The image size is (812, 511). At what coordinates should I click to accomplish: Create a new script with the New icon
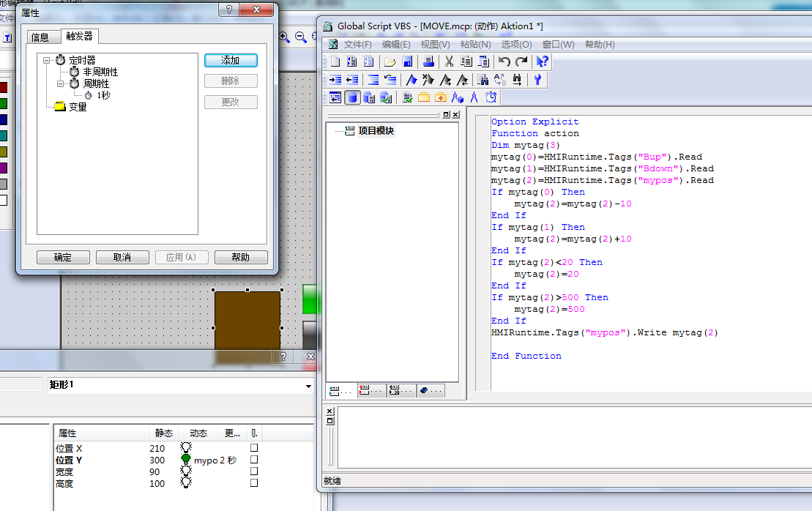[x=335, y=61]
